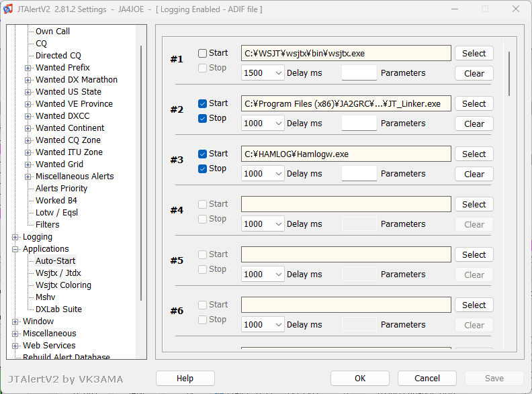The image size is (532, 394).
Task: Expand the Wanted DXCC tree node
Action: (x=28, y=116)
